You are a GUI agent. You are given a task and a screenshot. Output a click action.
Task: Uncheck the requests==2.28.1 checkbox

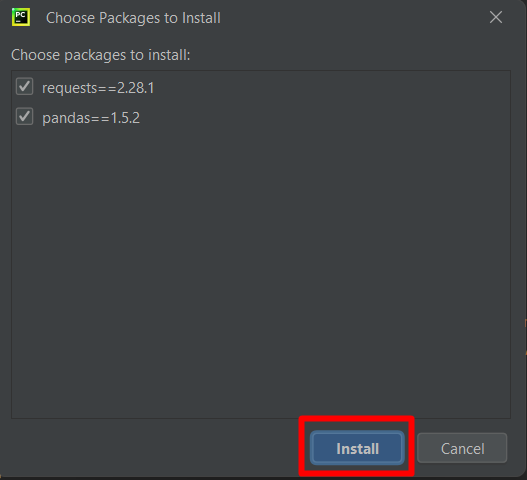coord(25,86)
